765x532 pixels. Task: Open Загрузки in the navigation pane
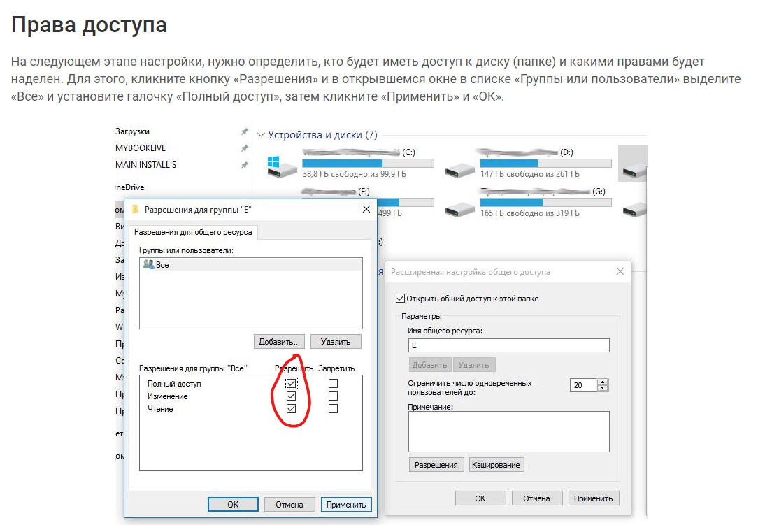click(x=132, y=131)
